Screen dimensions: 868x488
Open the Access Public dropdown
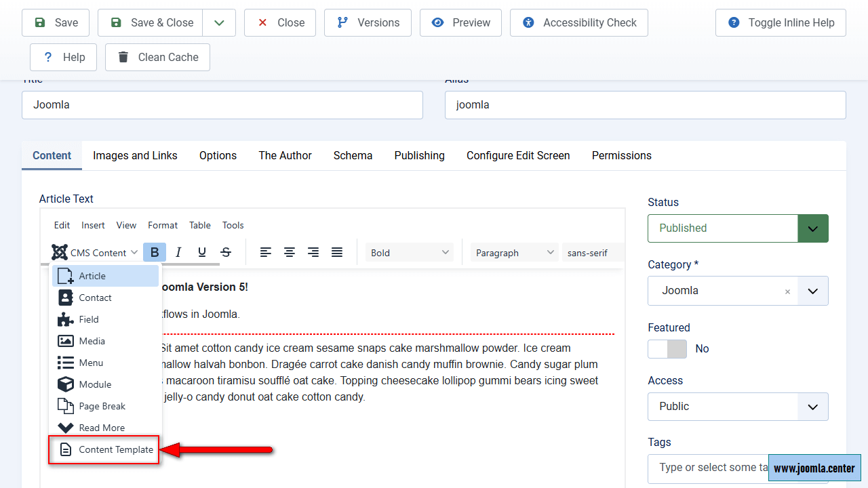[738, 407]
